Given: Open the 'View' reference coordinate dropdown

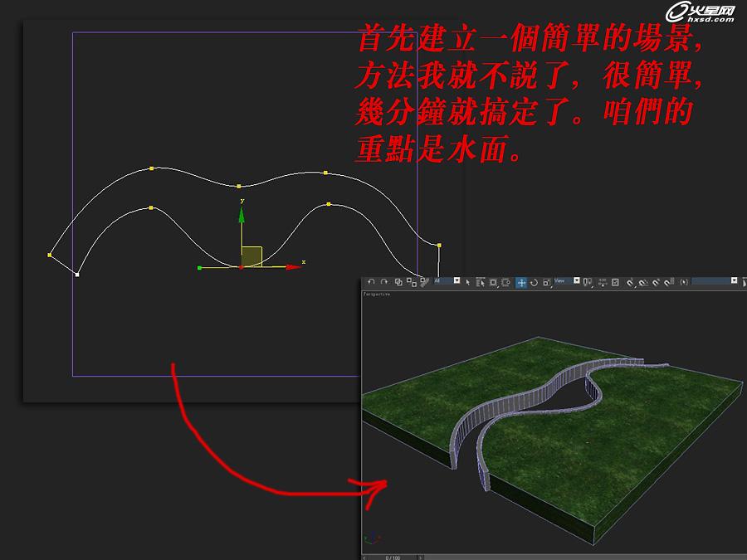Looking at the screenshot, I should 566,281.
